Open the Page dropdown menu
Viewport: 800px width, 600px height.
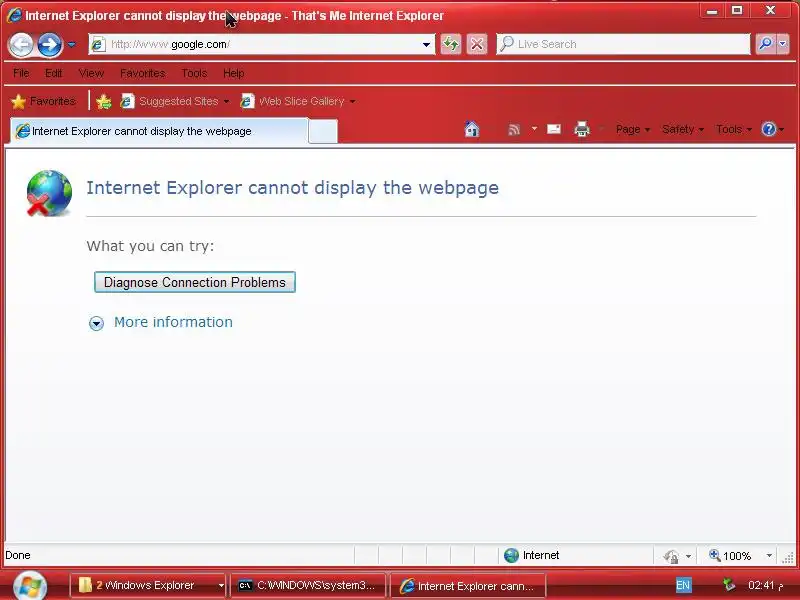(x=633, y=129)
